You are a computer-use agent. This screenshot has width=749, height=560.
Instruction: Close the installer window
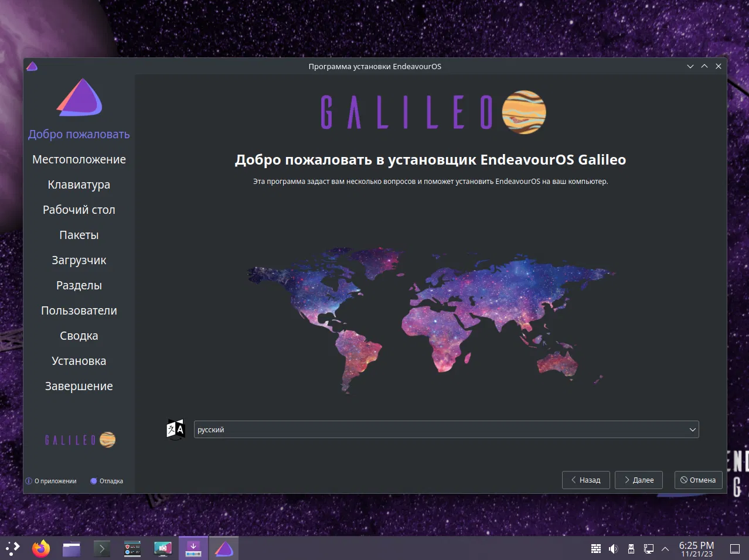click(x=719, y=66)
